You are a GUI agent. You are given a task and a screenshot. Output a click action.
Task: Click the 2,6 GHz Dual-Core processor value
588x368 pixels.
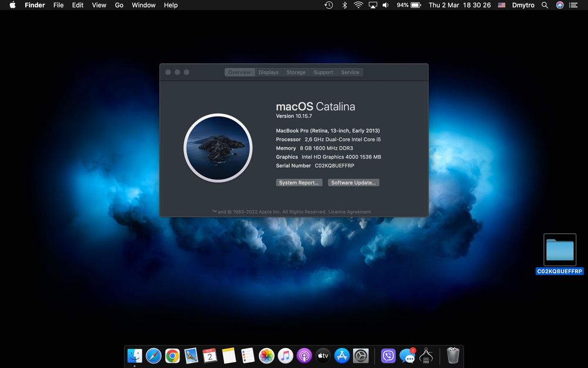coord(342,140)
